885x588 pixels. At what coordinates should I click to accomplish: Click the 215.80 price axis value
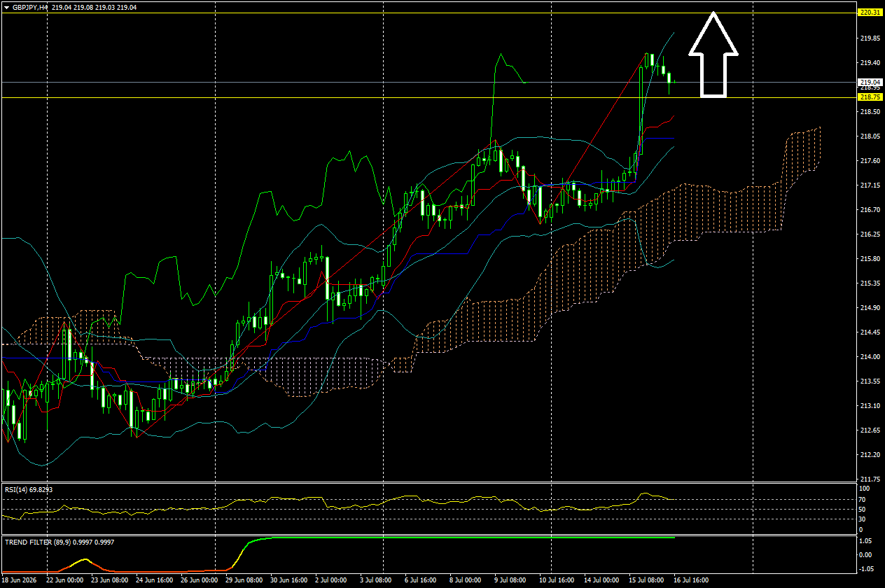pos(870,259)
